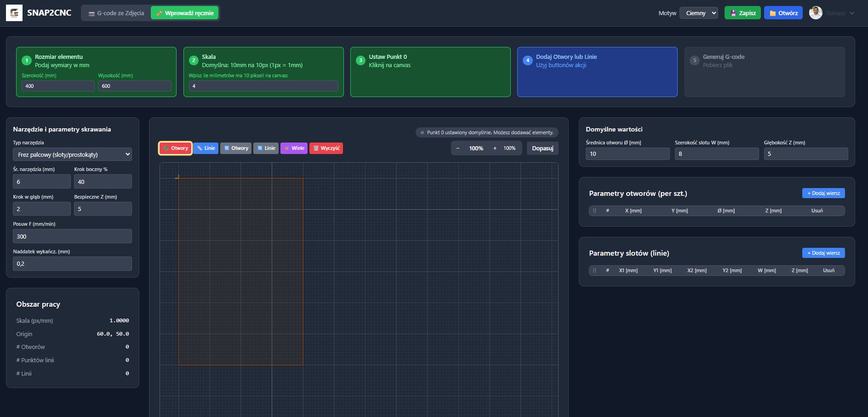Switch to Wprowadź ręcznie tab
The height and width of the screenshot is (417, 868).
185,13
